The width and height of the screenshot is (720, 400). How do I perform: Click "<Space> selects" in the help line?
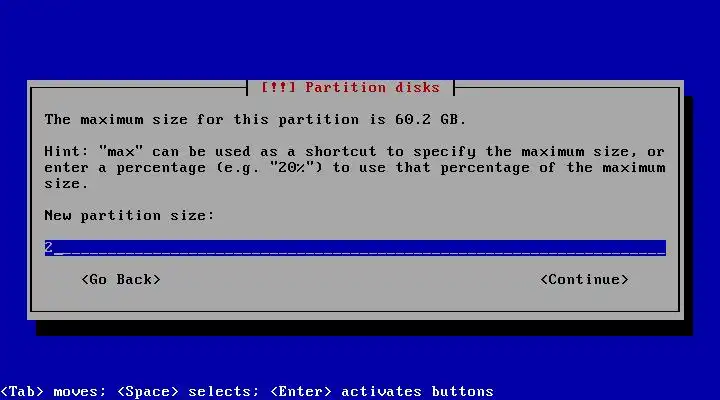(x=188, y=391)
